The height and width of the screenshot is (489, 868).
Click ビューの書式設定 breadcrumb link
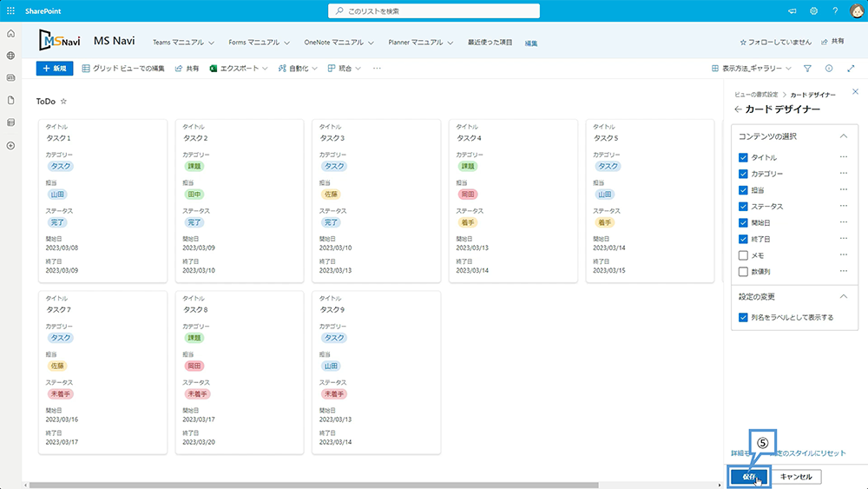[x=756, y=95]
